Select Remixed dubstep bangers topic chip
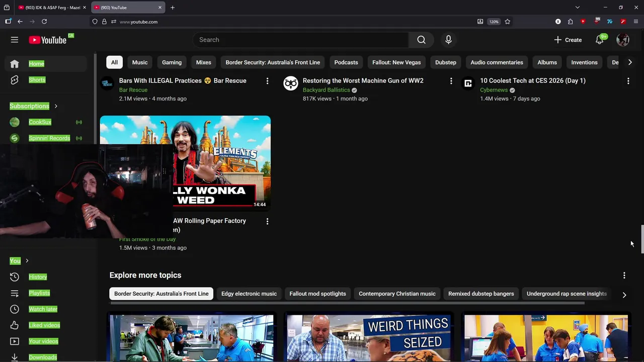Screen dimensions: 644x362 pos(481,294)
